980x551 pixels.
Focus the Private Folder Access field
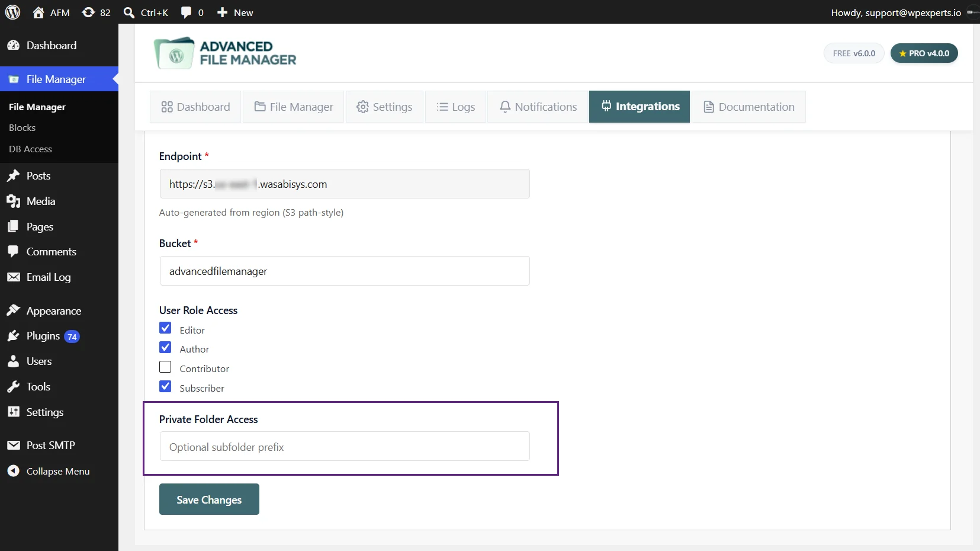(345, 446)
